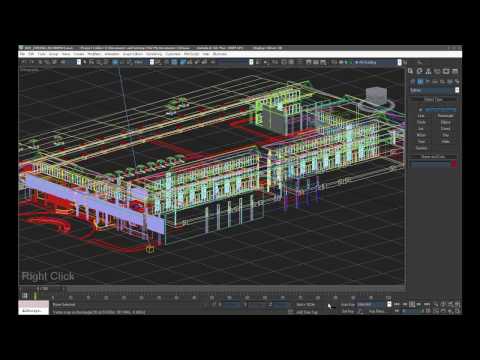Select the Lights category icon
Viewport: 480px width, 360px height.
click(x=427, y=81)
